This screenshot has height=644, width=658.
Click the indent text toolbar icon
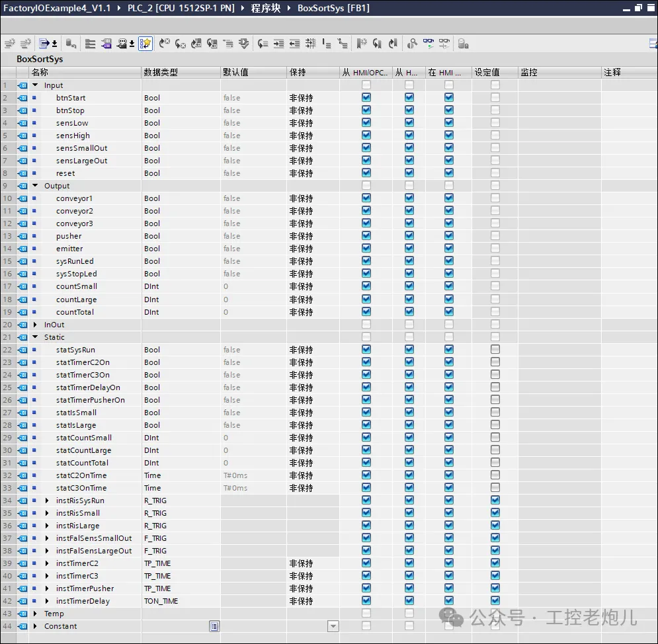(x=278, y=43)
